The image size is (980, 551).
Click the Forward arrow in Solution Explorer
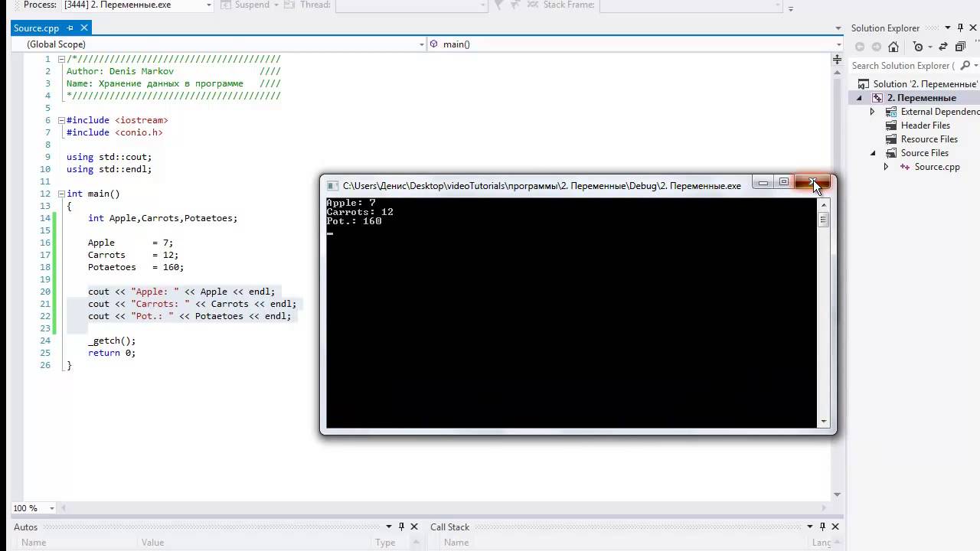(x=877, y=47)
